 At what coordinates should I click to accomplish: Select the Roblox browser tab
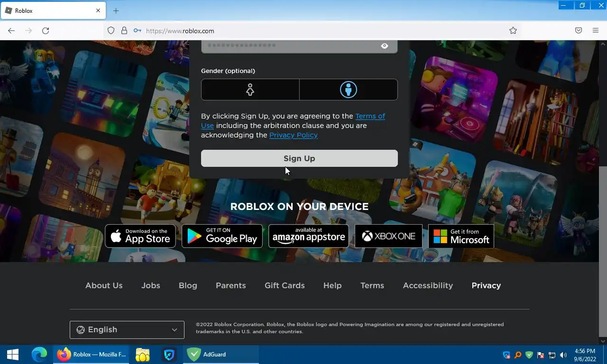pyautogui.click(x=53, y=10)
